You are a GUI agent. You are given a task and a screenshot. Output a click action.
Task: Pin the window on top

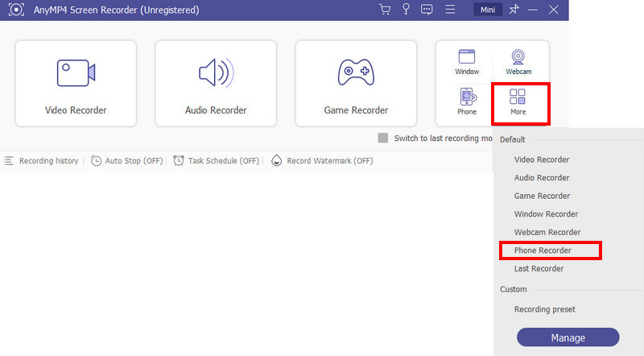point(514,10)
